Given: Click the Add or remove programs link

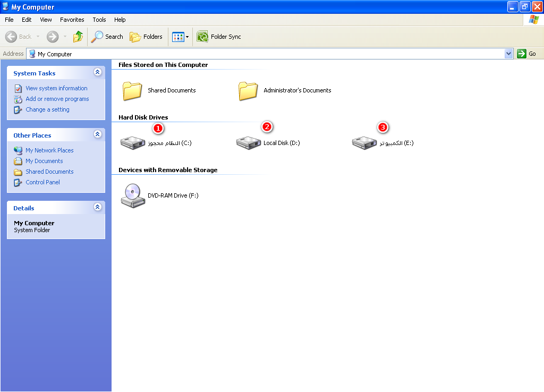Looking at the screenshot, I should 57,99.
